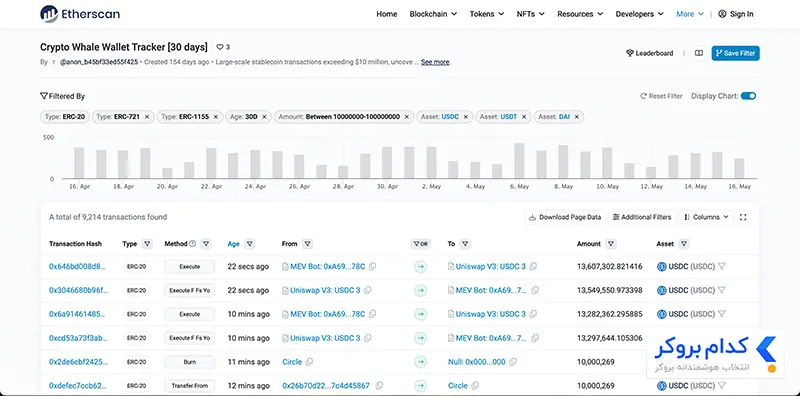Open the author @anon_b45bf33ed55f425 profile

[x=99, y=62]
